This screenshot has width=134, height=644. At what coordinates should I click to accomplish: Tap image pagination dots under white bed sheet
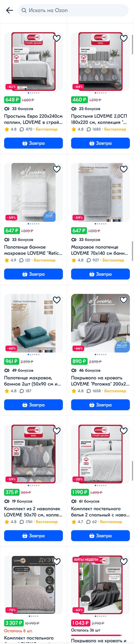point(33,93)
